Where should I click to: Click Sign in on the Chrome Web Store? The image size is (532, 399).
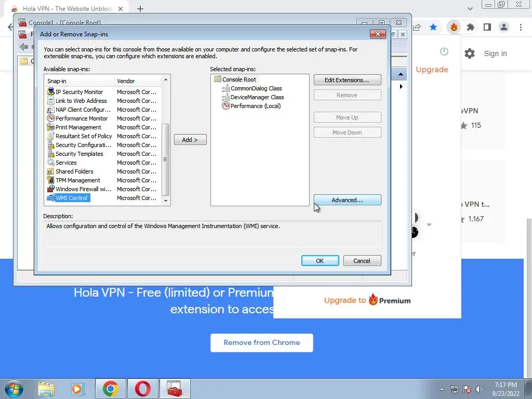(495, 54)
